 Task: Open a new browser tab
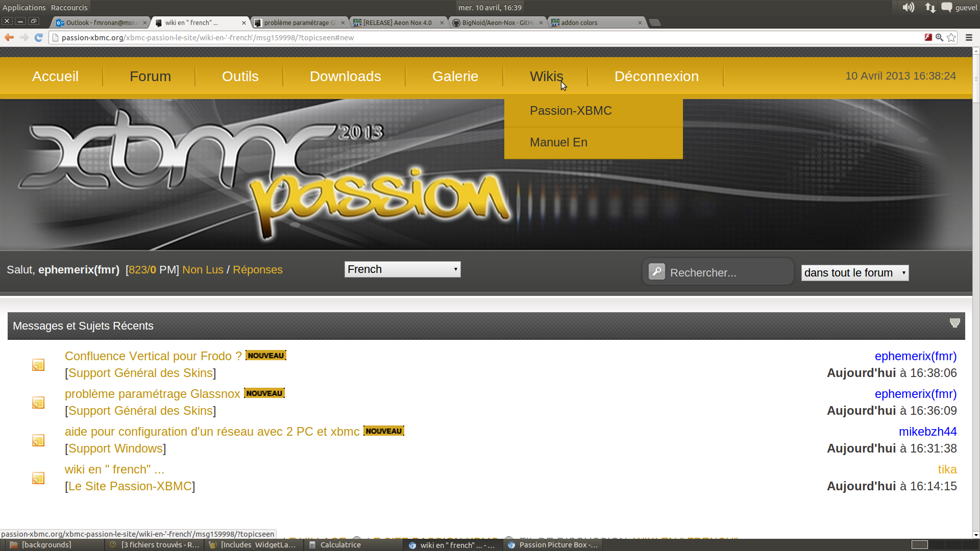click(x=655, y=22)
